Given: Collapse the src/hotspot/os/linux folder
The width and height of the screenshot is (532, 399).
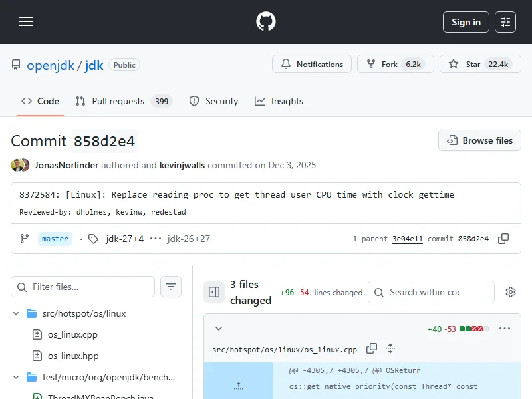Looking at the screenshot, I should pyautogui.click(x=16, y=313).
